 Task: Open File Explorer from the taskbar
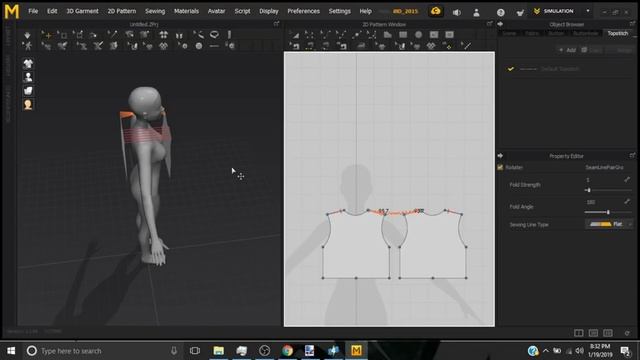[x=219, y=351]
